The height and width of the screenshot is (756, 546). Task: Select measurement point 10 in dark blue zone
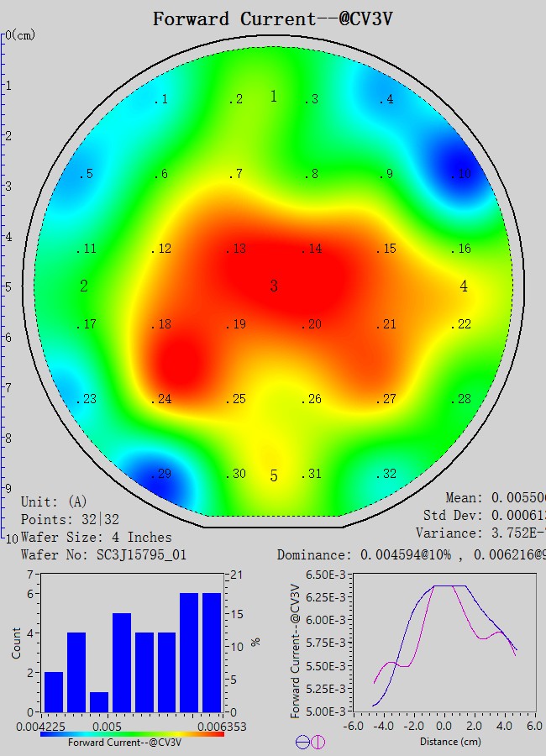click(x=460, y=175)
